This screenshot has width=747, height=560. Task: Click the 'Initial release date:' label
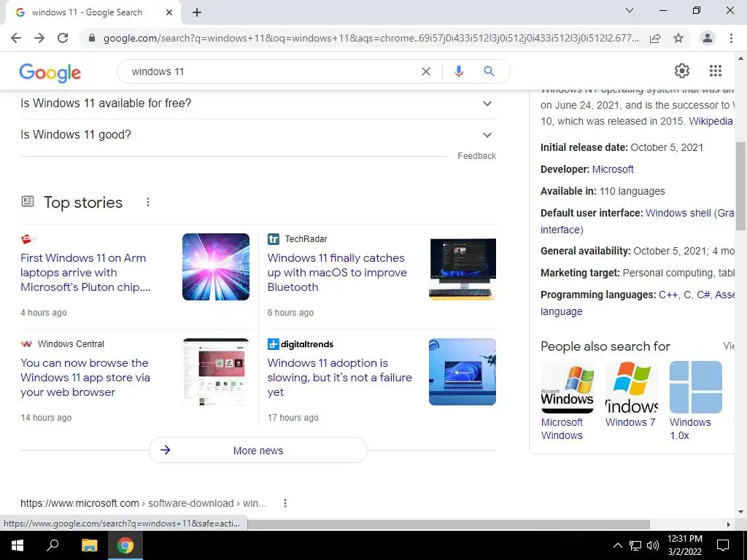584,147
